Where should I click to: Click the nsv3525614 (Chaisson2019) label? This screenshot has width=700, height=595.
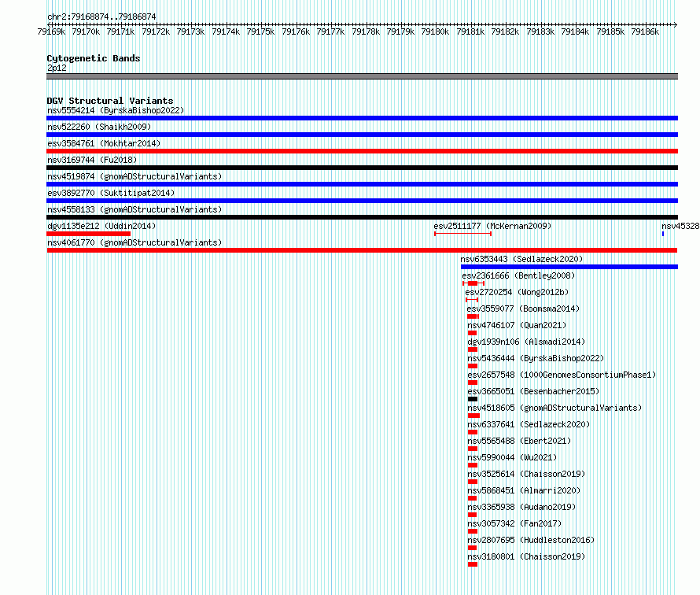526,474
